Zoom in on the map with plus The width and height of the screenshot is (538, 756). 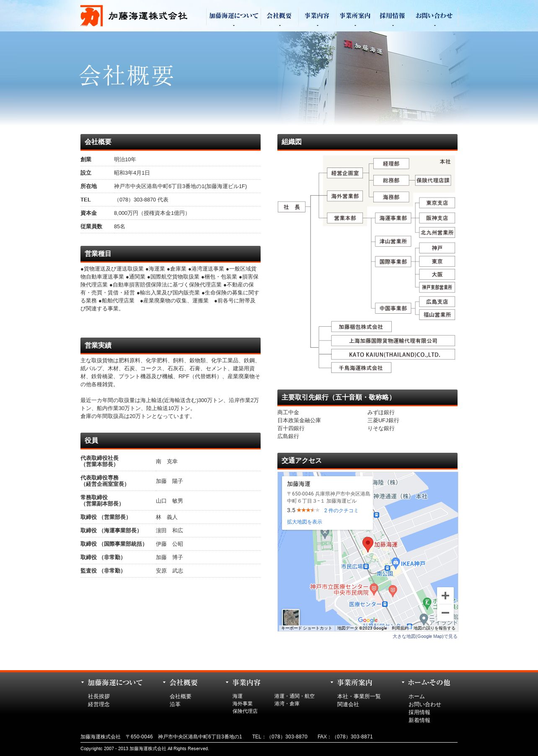445,596
